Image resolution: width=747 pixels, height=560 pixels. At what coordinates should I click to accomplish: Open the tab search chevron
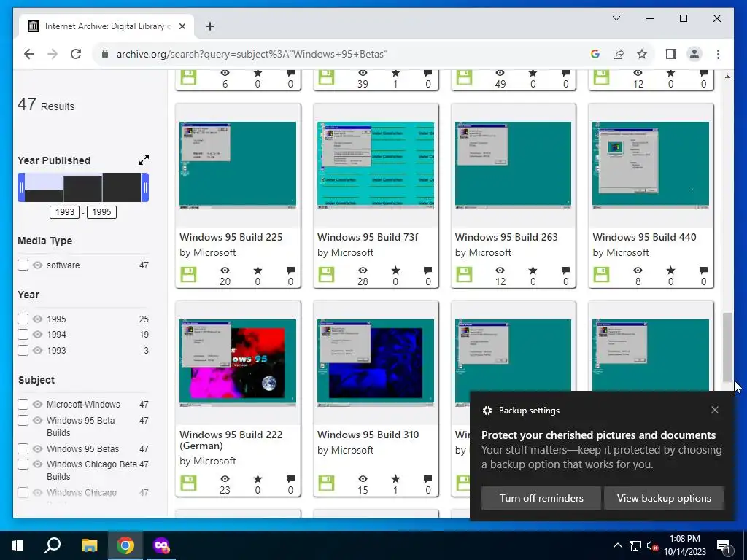(x=616, y=18)
